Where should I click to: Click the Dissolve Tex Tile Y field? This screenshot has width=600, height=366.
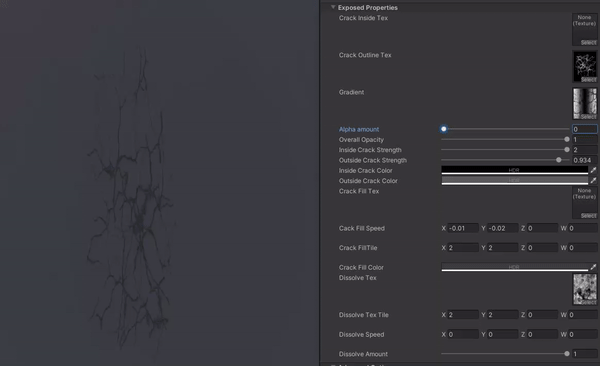pyautogui.click(x=503, y=315)
